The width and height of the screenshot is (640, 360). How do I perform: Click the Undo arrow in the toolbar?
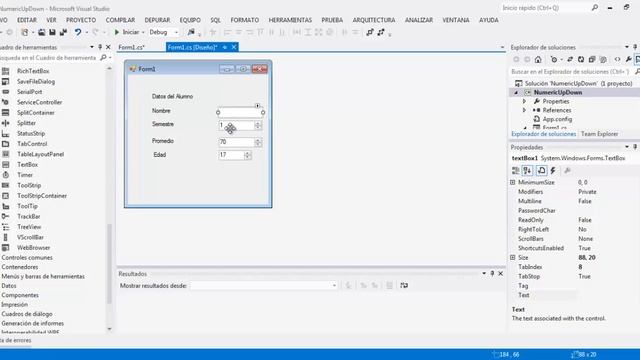(78, 32)
